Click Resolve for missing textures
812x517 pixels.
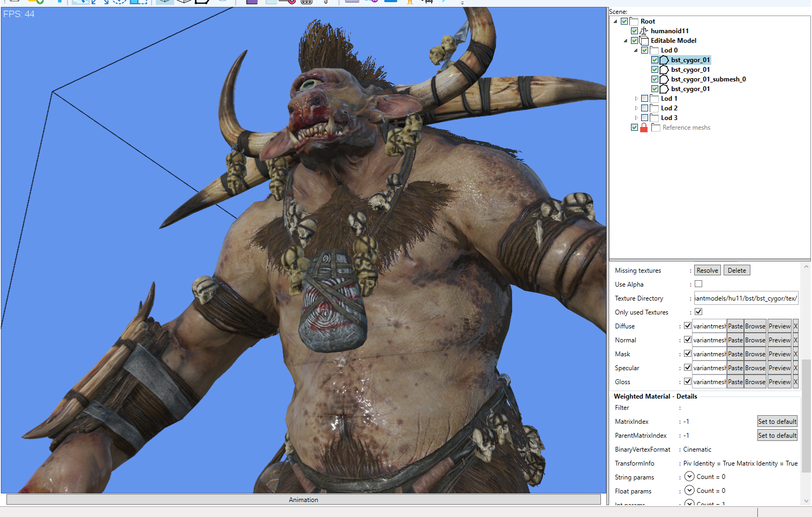click(x=707, y=271)
